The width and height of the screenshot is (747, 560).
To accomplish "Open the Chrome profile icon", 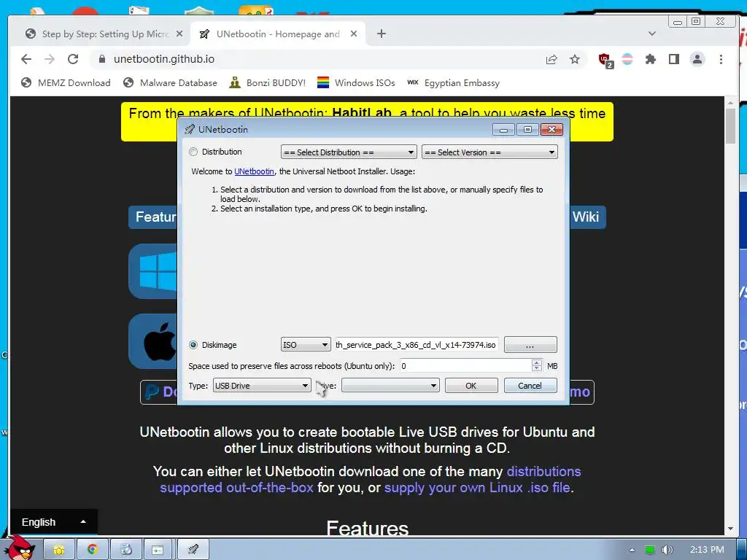I will [x=697, y=59].
